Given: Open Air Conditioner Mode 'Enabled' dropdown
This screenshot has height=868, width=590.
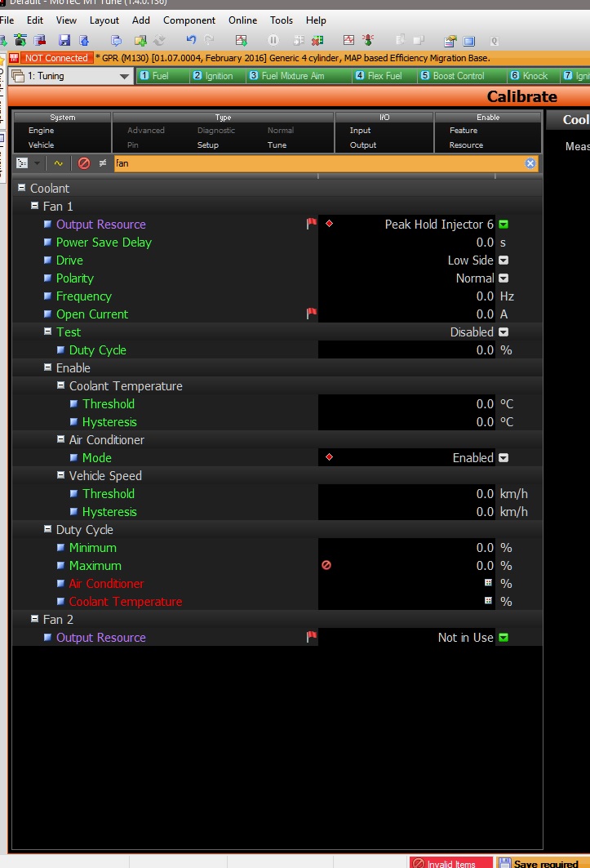Looking at the screenshot, I should 503,458.
